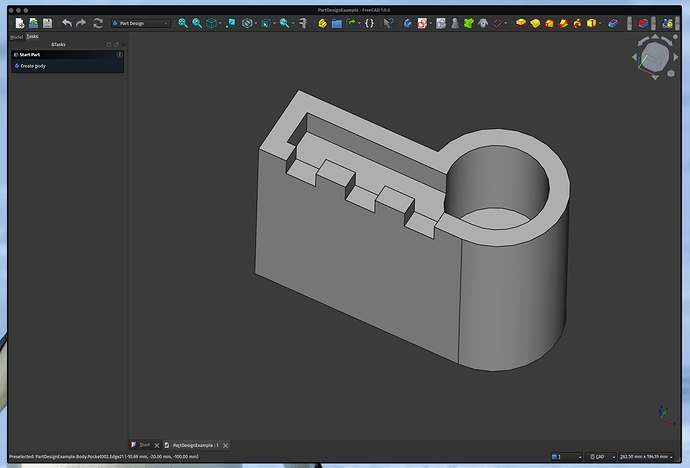Add a variable set braces icon

pyautogui.click(x=370, y=23)
